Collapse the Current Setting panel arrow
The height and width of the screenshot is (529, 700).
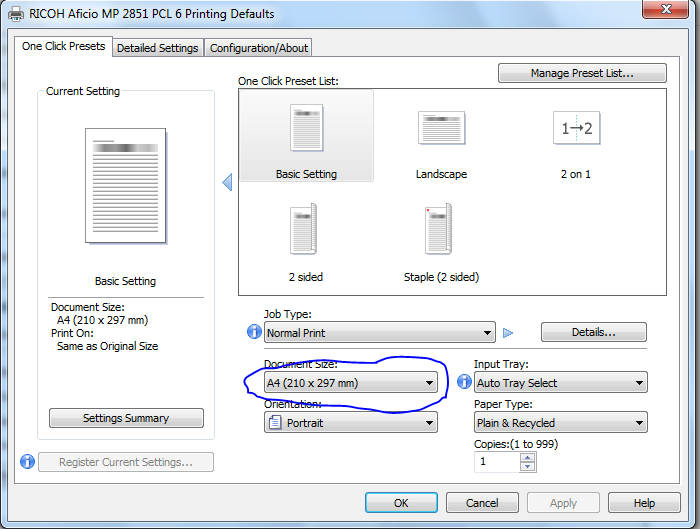[226, 182]
